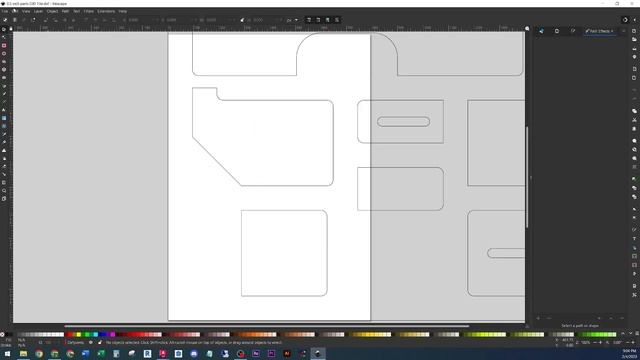
Task: Open the Extensions menu
Action: [x=106, y=11]
